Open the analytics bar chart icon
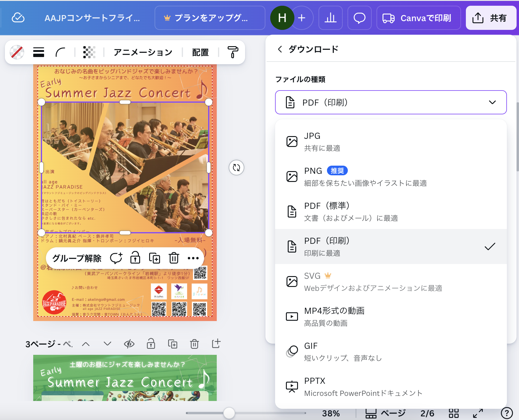 coord(330,18)
